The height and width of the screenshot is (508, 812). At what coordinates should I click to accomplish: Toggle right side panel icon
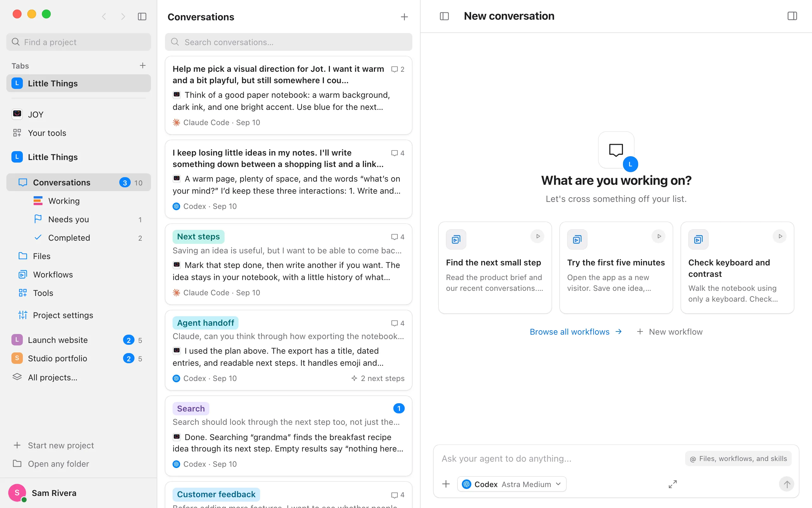[792, 16]
